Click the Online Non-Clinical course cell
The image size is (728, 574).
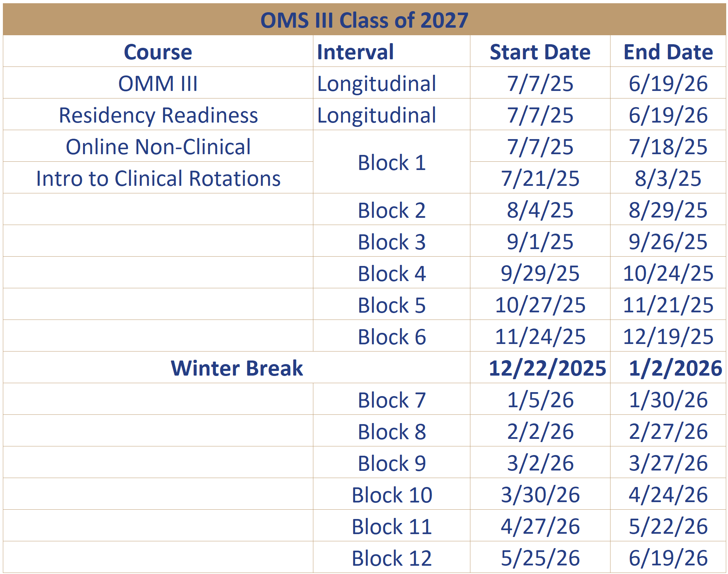[158, 147]
